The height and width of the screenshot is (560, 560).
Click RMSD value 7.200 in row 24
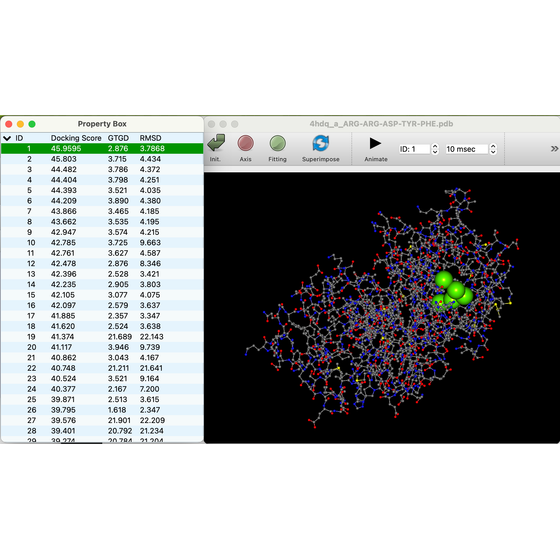point(150,389)
